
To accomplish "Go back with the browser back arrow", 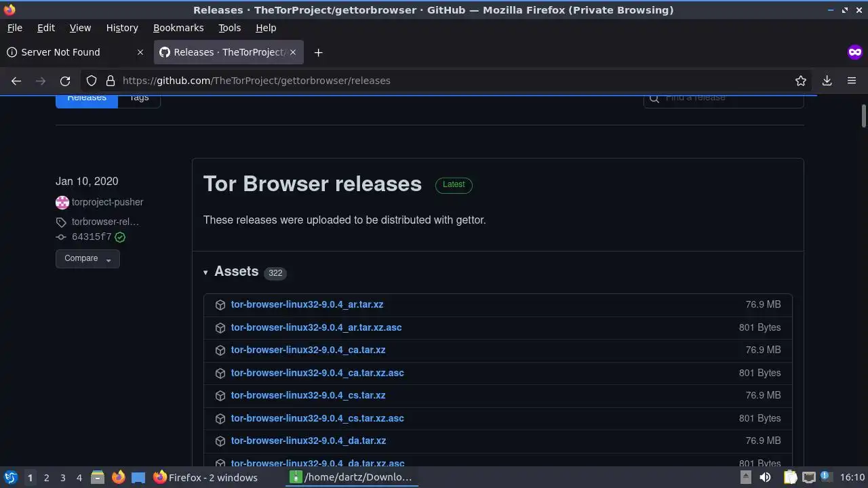I will coord(16,81).
